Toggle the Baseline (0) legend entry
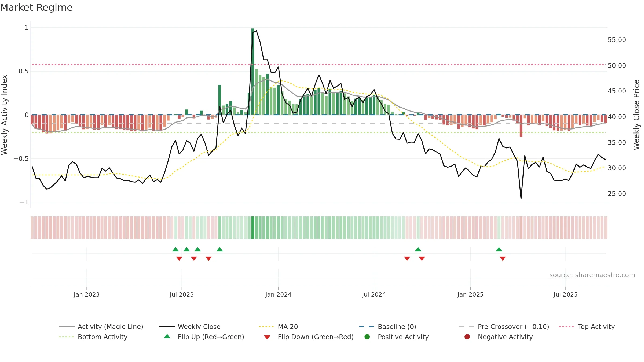 (387, 327)
